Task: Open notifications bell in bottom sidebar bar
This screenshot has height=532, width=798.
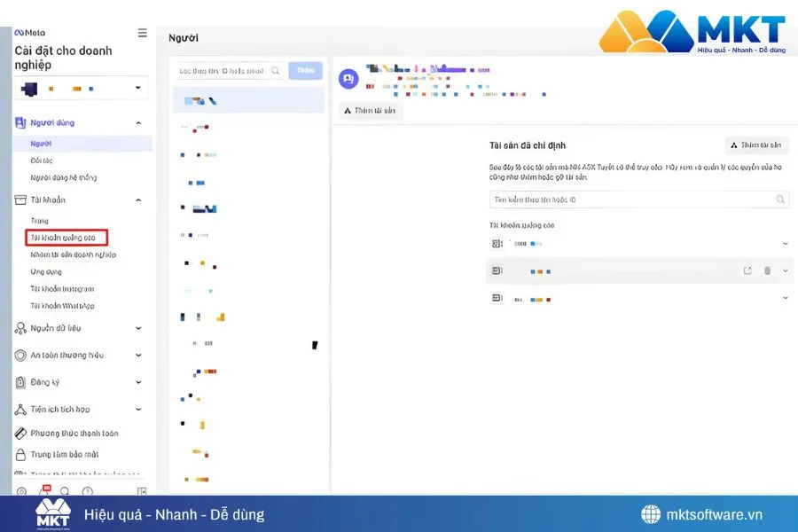Action: (44, 491)
